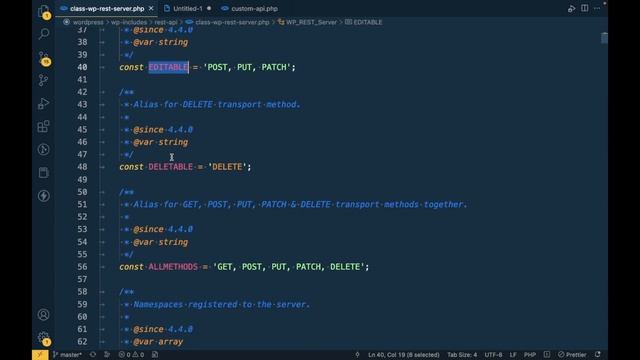Synchronize changes from status bar
This screenshot has width=640, height=360.
coord(93,355)
